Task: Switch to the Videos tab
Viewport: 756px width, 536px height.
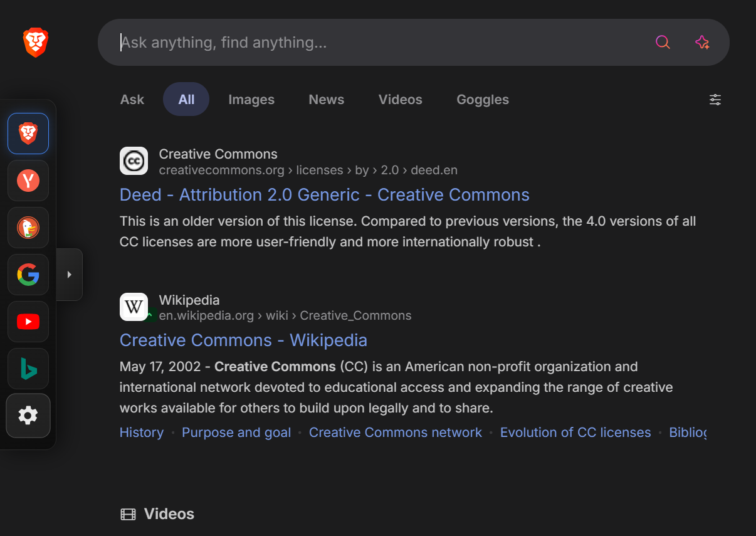Action: [x=401, y=100]
